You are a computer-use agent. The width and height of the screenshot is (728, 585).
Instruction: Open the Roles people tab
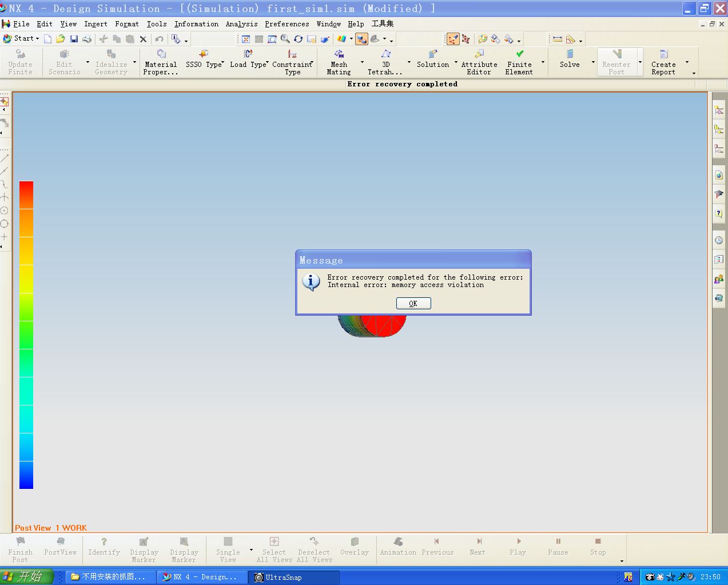tap(719, 280)
